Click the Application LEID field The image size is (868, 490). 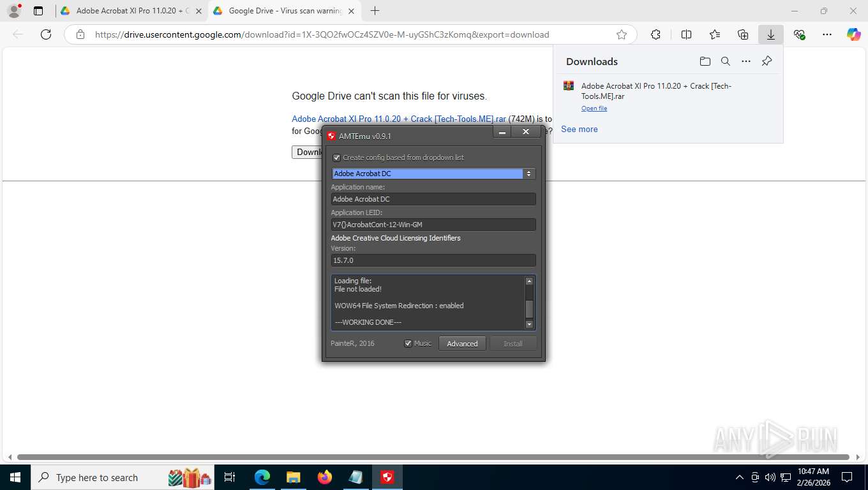(x=433, y=225)
